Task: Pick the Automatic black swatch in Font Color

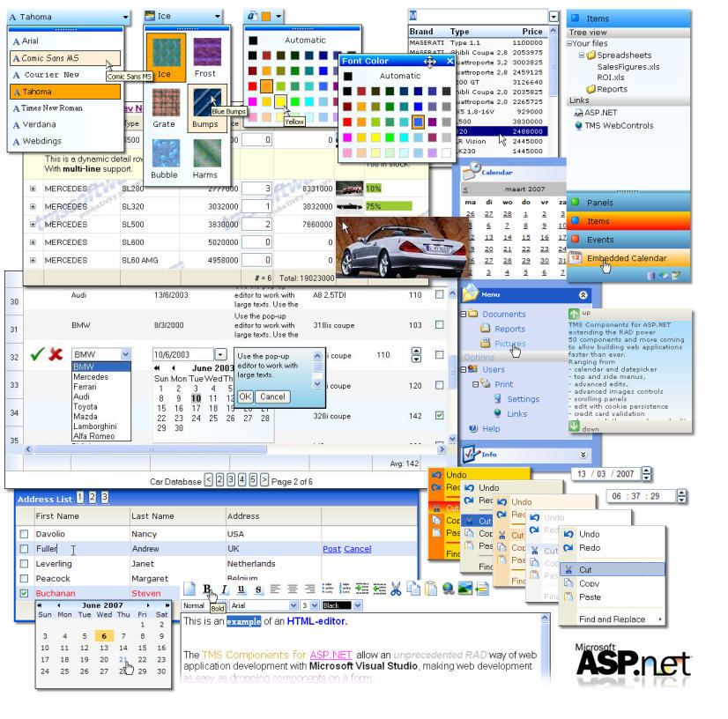Action: point(347,76)
